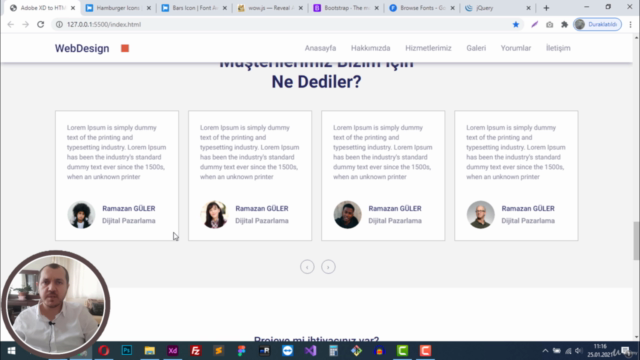Switch to Bars Icon Font Awesome tab

coord(194,8)
